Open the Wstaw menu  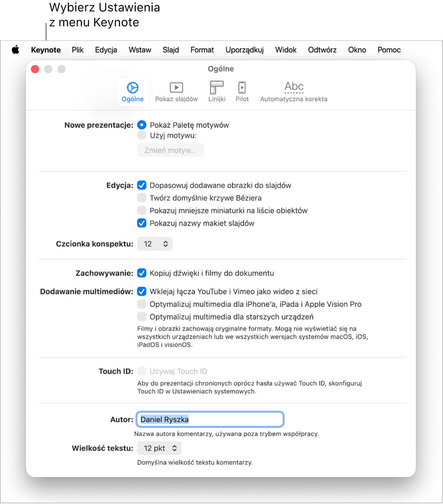tap(140, 50)
